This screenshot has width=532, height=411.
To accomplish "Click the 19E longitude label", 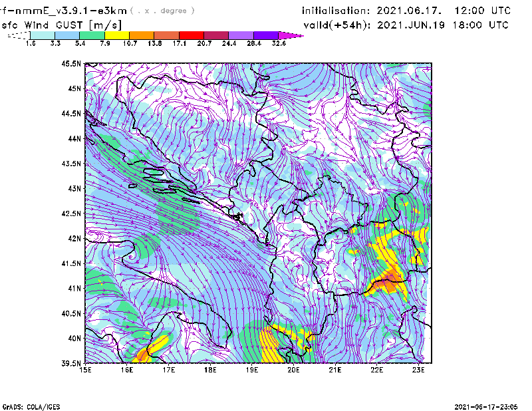I will (252, 370).
